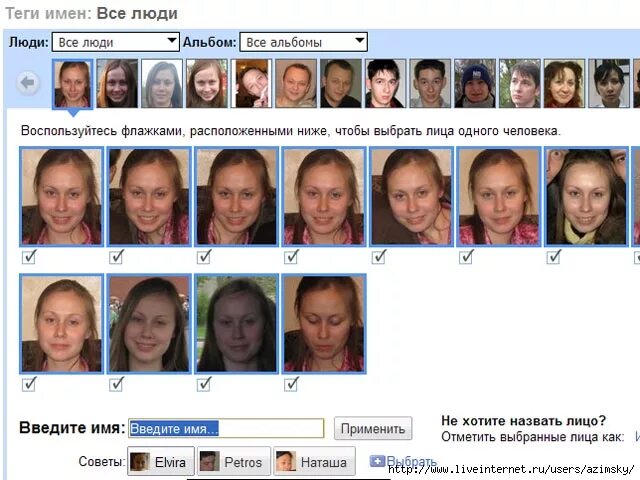Click the sixth large face photo in the top row
Image resolution: width=640 pixels, height=480 pixels.
point(499,197)
